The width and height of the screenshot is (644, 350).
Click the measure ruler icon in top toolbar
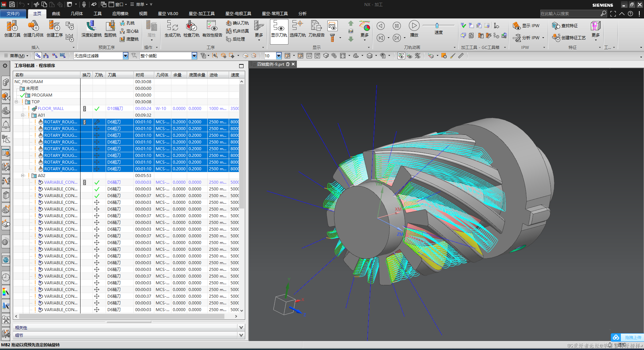tap(461, 56)
